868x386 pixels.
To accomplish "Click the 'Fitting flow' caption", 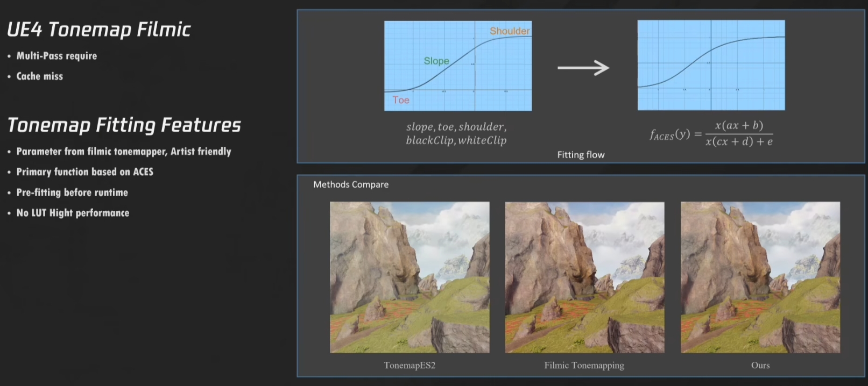I will (x=581, y=155).
